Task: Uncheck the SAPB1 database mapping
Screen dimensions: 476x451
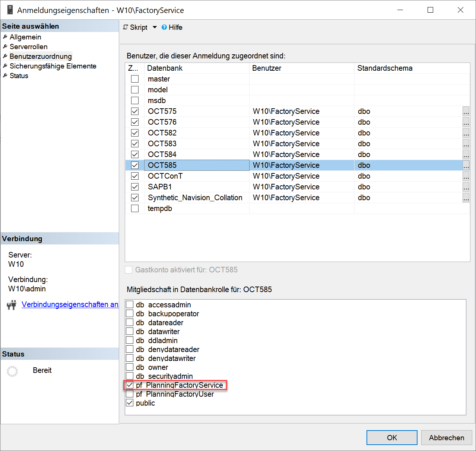Action: (135, 187)
